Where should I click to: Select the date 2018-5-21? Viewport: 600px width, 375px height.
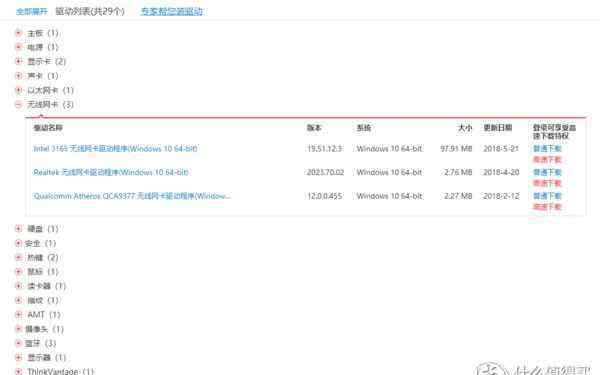501,148
